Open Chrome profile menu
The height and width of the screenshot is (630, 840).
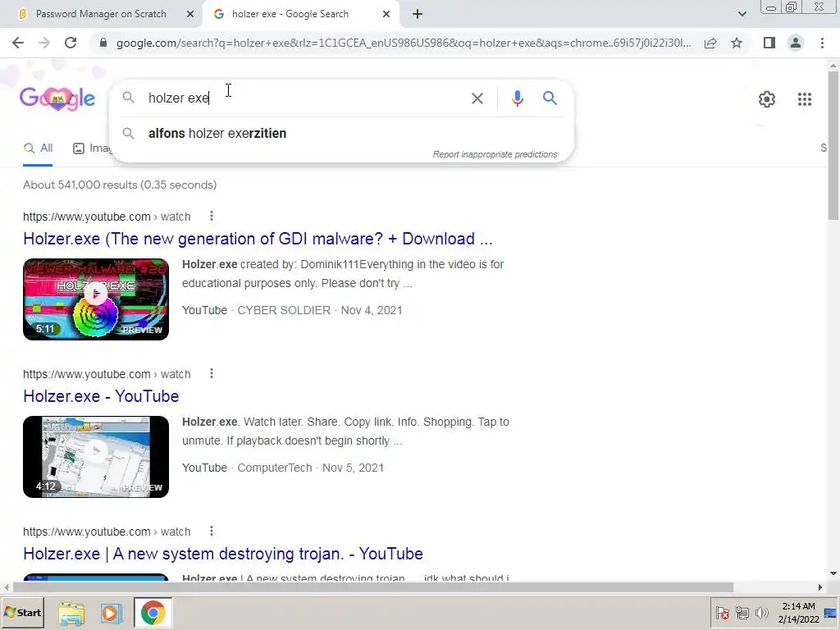pyautogui.click(x=796, y=43)
